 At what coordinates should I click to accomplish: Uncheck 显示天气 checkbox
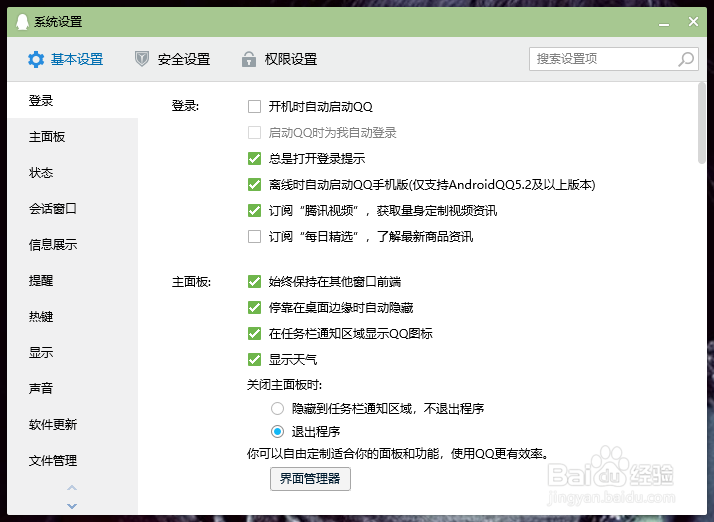(255, 359)
